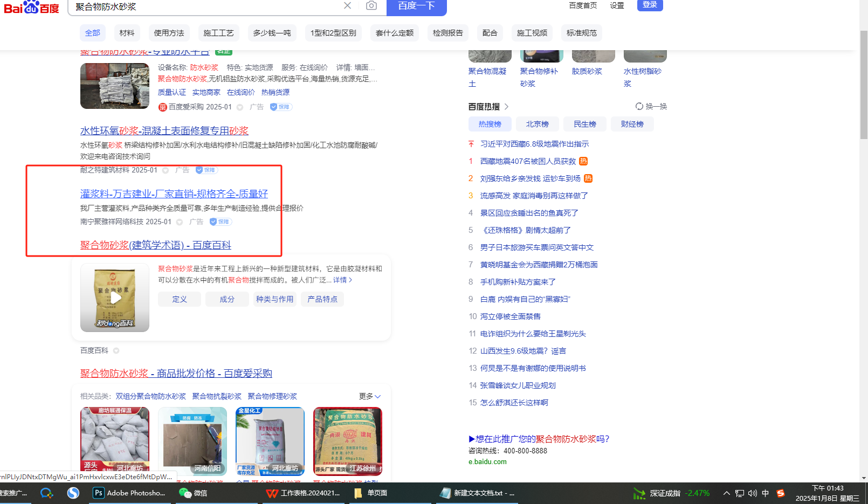The height and width of the screenshot is (504, 868).
Task: Open Adobe Photoshop from the taskbar
Action: [x=129, y=493]
